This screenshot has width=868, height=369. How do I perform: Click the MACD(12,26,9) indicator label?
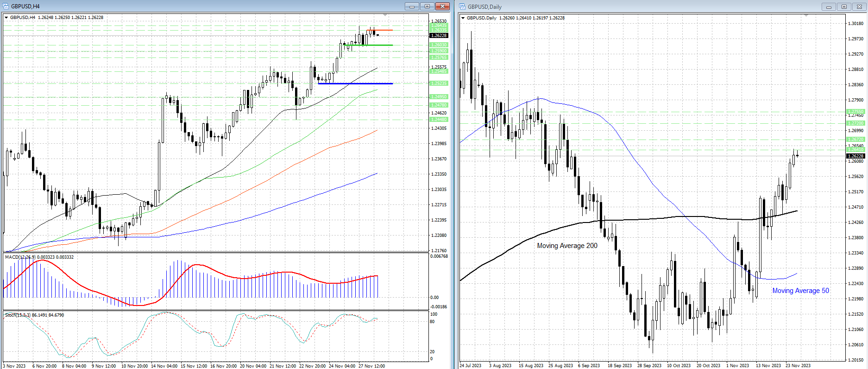coord(39,257)
